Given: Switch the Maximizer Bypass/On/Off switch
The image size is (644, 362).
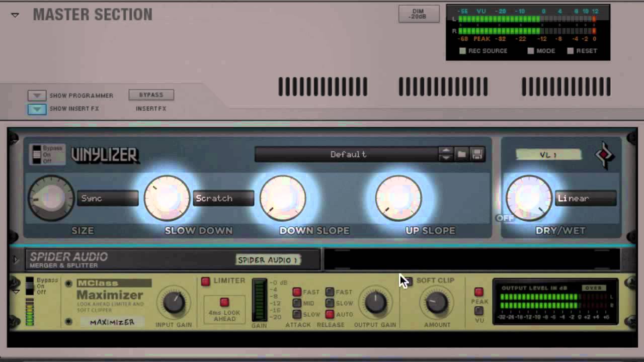Looking at the screenshot, I should (x=30, y=285).
